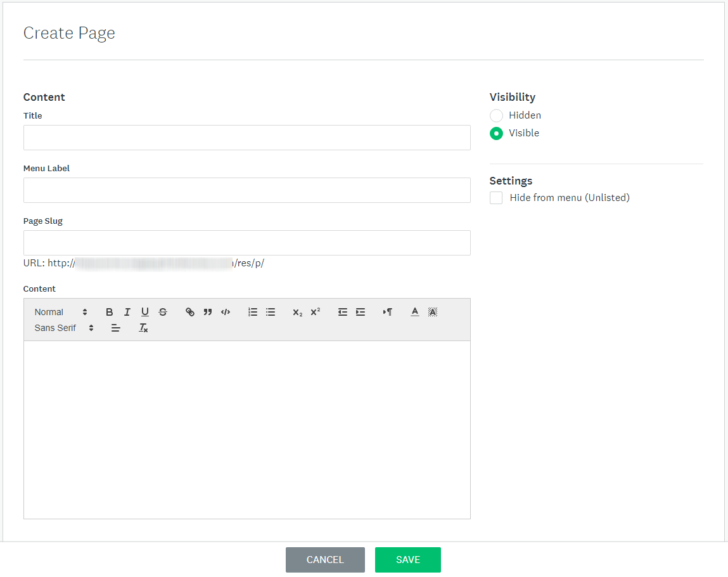Viewport: 728px width, 577px height.
Task: Click the SAVE button
Action: coord(407,560)
